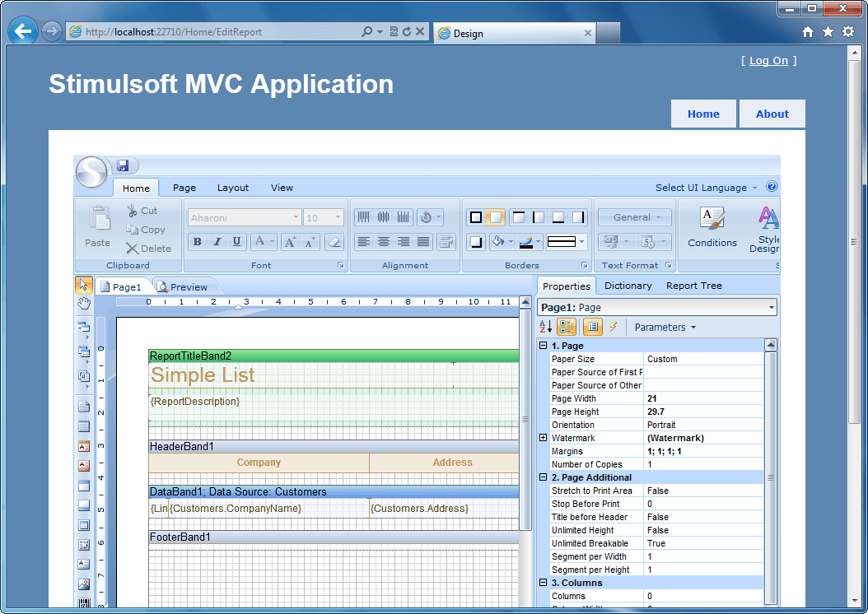
Task: Show events with the lightning bolt icon
Action: [x=614, y=327]
